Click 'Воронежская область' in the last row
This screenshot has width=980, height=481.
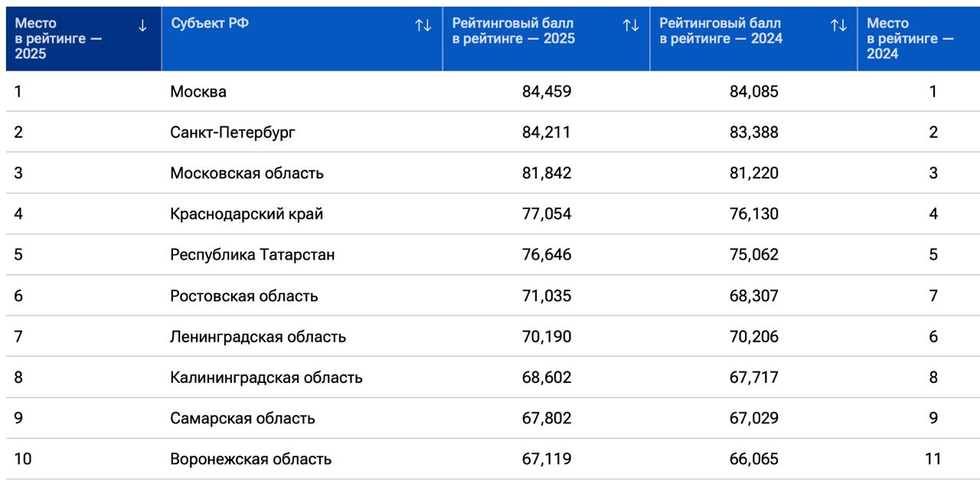(250, 460)
